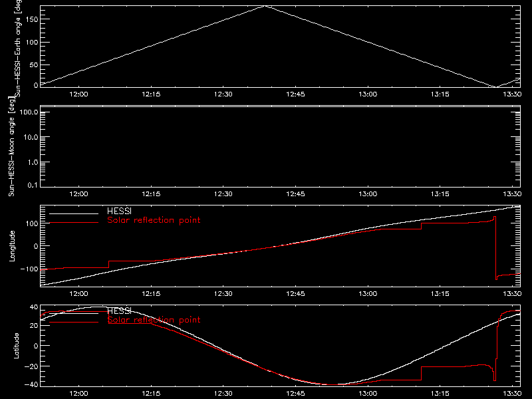Click the 100 tick on Earth angle axis
This screenshot has width=532, height=399.
point(31,43)
